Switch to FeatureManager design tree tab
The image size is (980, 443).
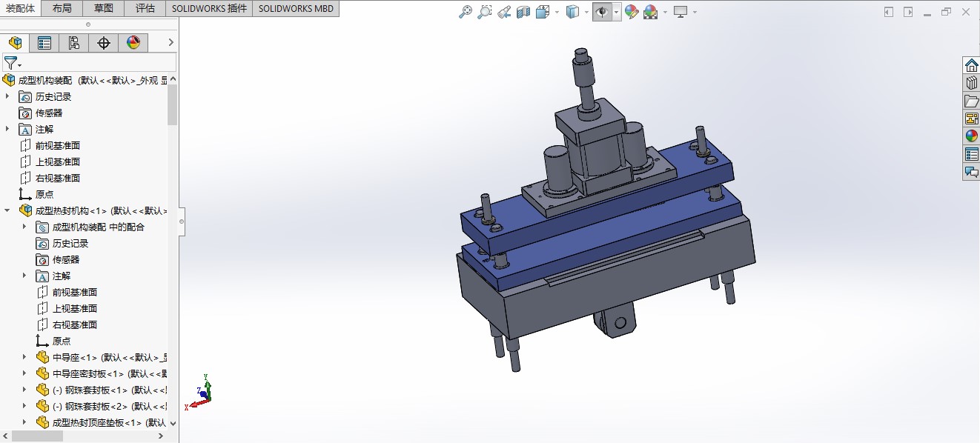coord(15,43)
